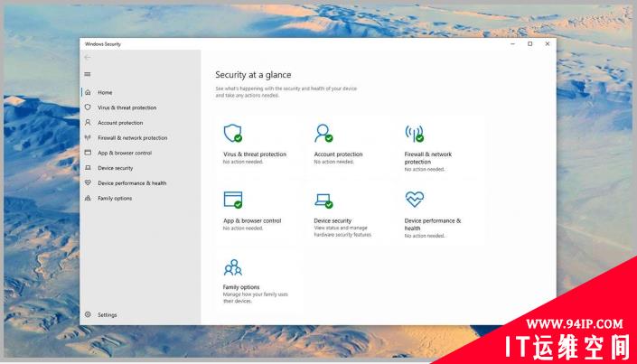This screenshot has width=637, height=364.
Task: Click Account protection tile title
Action: pos(338,154)
